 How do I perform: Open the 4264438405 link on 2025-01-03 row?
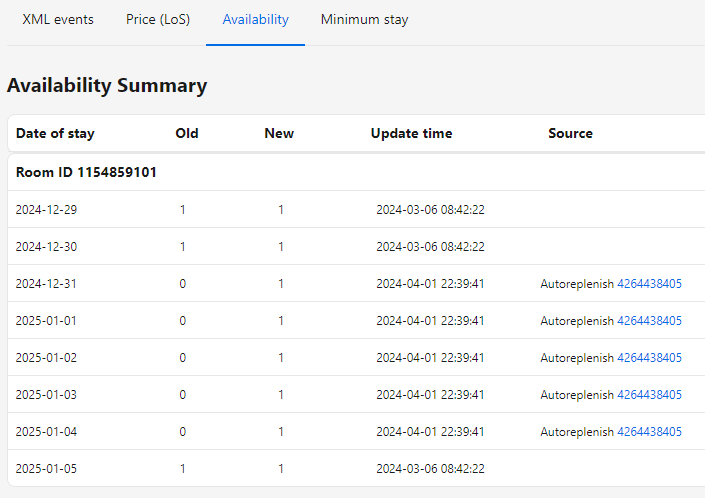pos(649,395)
